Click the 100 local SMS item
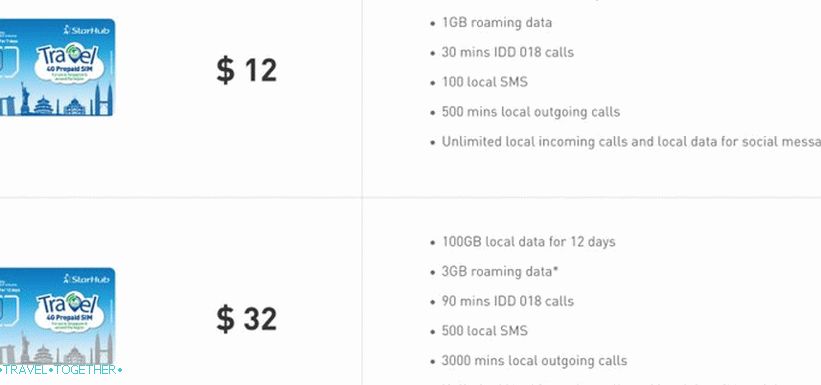Image resolution: width=821 pixels, height=385 pixels. coord(484,82)
